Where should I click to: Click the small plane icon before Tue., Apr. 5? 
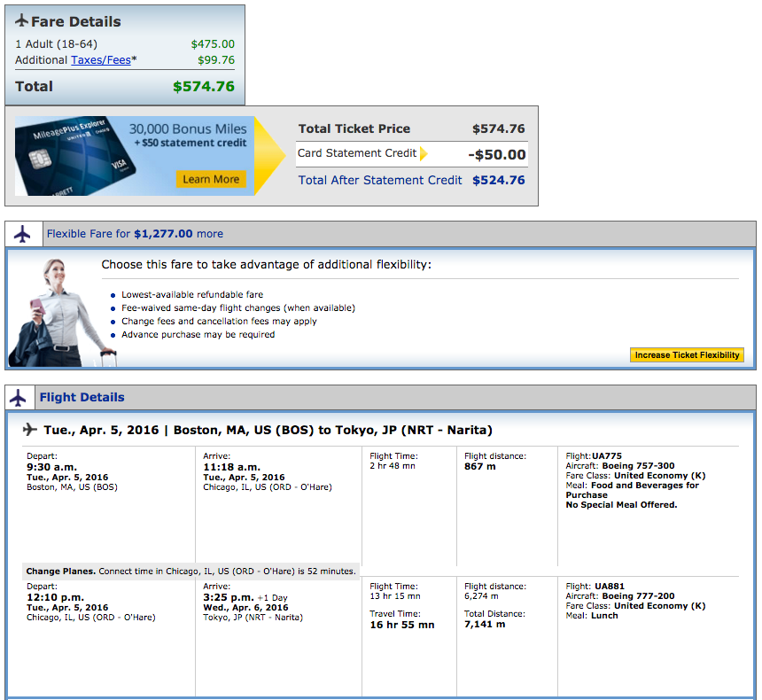[x=30, y=430]
